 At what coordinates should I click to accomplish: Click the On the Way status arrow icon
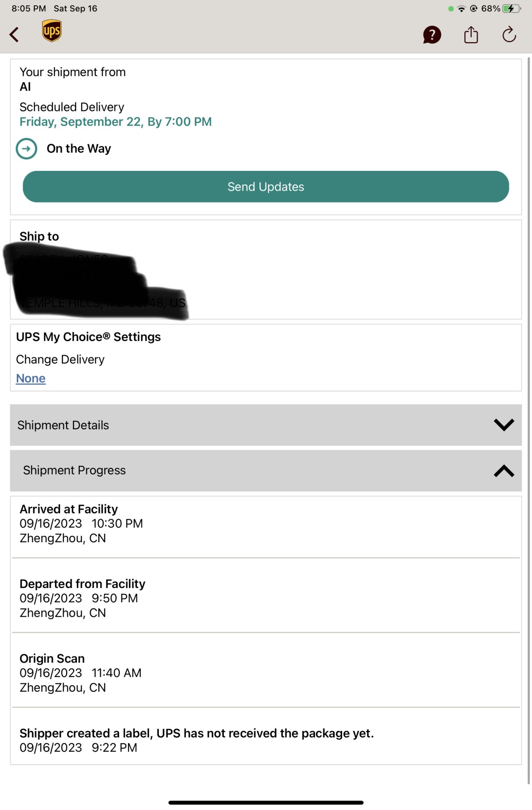tap(26, 149)
